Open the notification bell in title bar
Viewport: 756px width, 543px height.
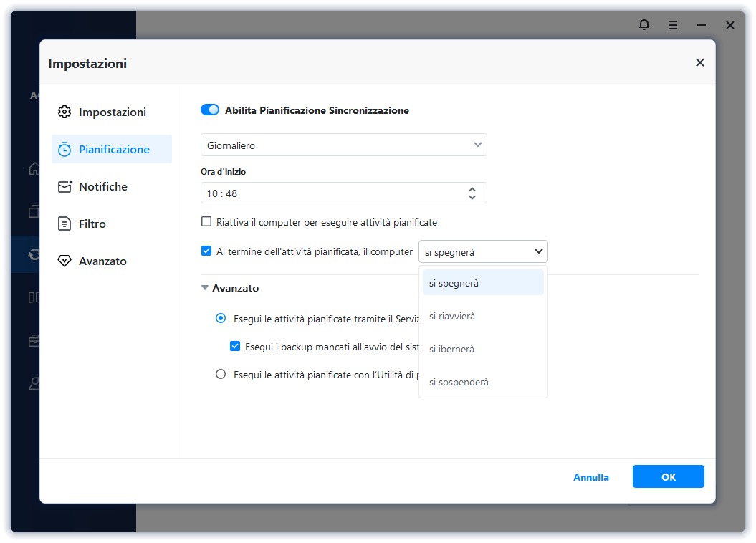644,25
